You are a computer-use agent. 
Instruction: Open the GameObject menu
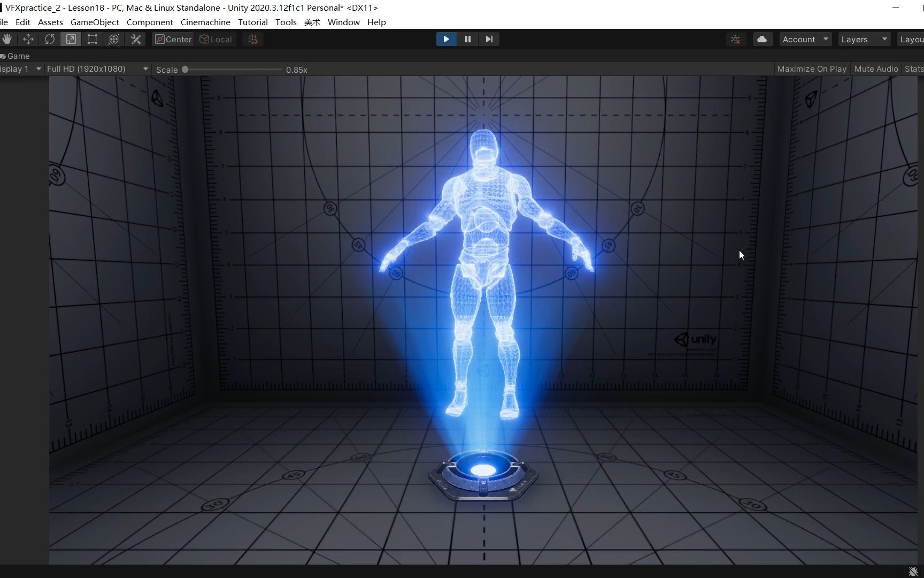[95, 22]
